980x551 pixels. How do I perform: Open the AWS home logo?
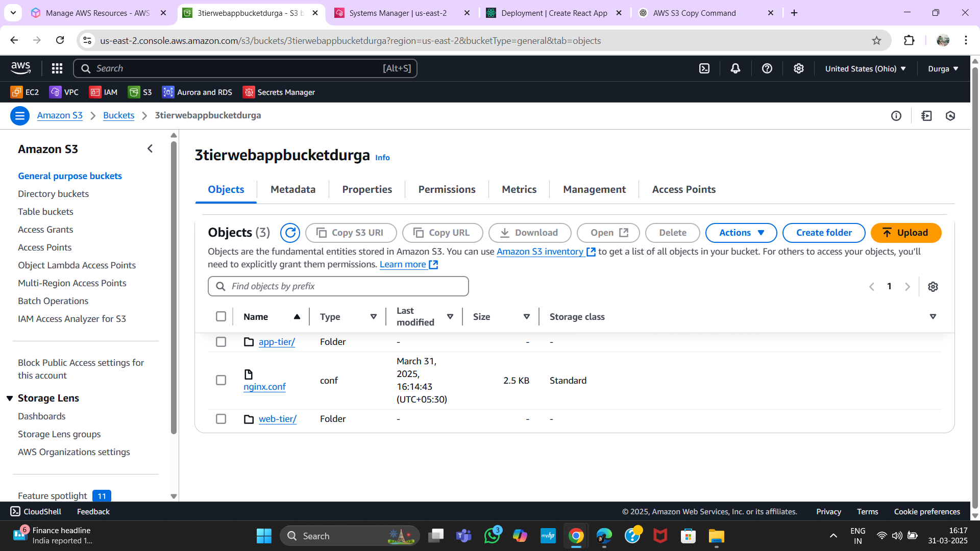[x=21, y=68]
